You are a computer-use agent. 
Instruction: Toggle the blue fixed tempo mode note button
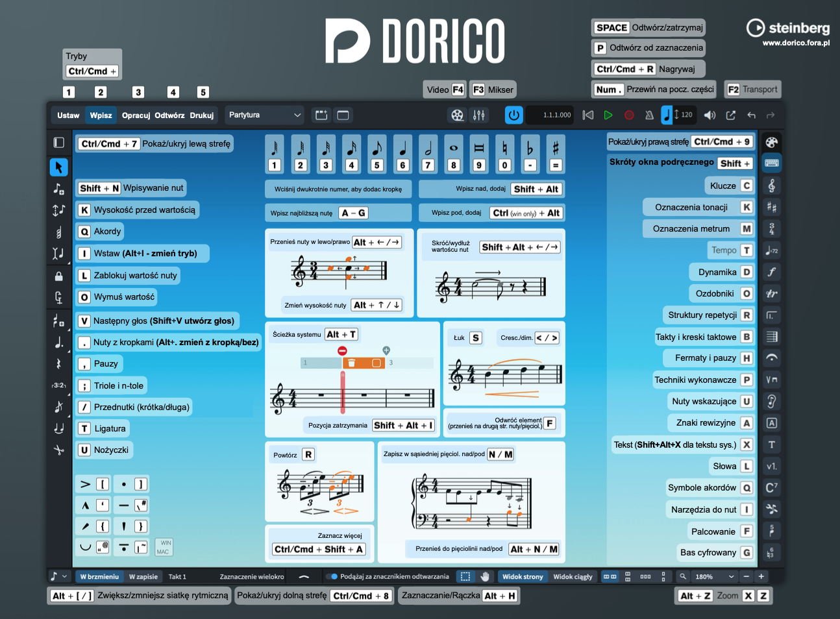pyautogui.click(x=667, y=115)
